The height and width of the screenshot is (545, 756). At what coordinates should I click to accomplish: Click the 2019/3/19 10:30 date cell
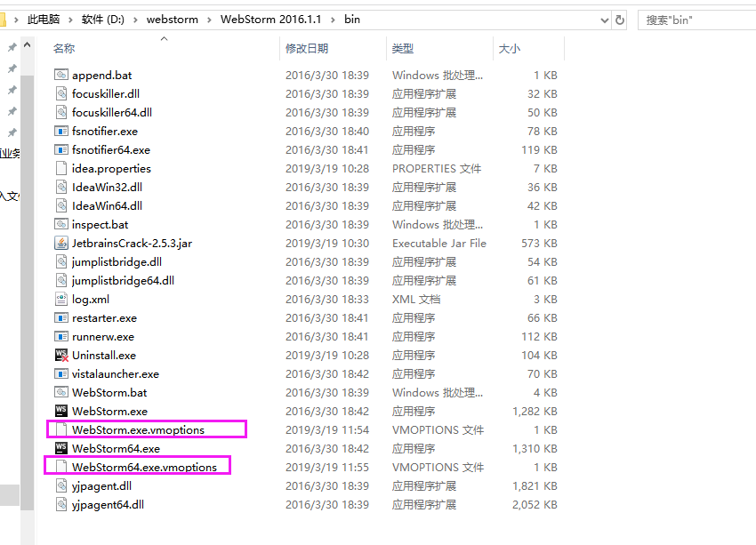coord(327,244)
